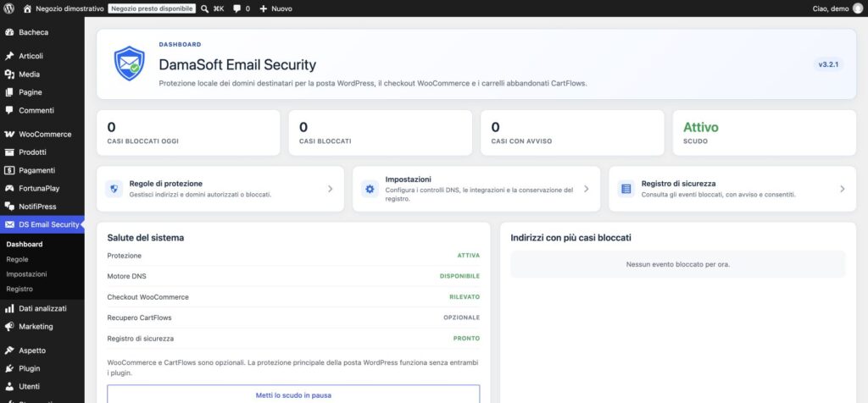The image size is (868, 403).
Task: Click the Casi bloccati oggi stat card
Action: 188,133
